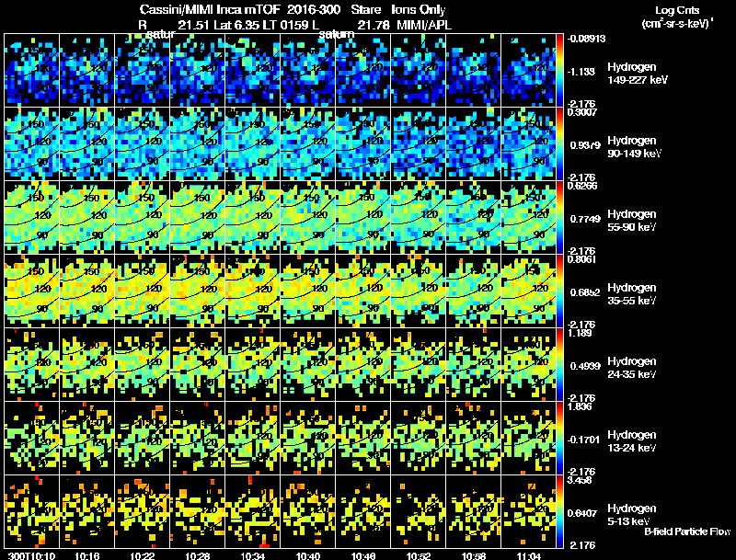Select the 24-35 keV panel at 11:04

(528, 364)
